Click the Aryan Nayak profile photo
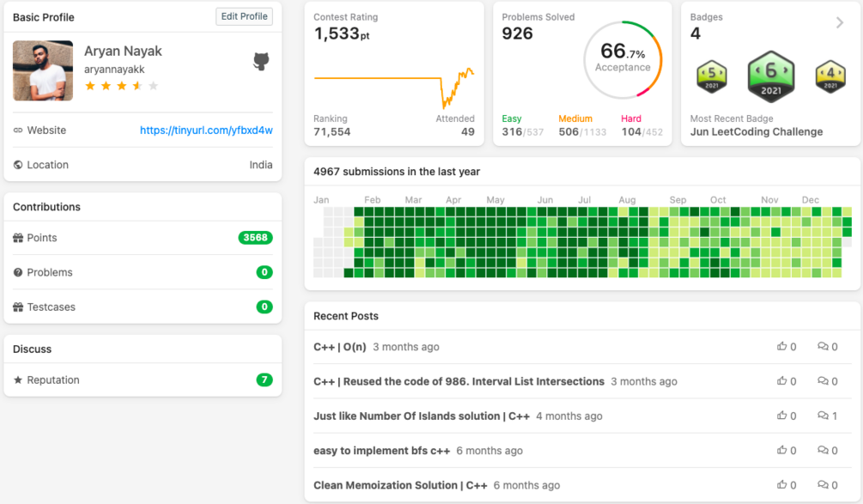This screenshot has width=863, height=504. point(43,70)
